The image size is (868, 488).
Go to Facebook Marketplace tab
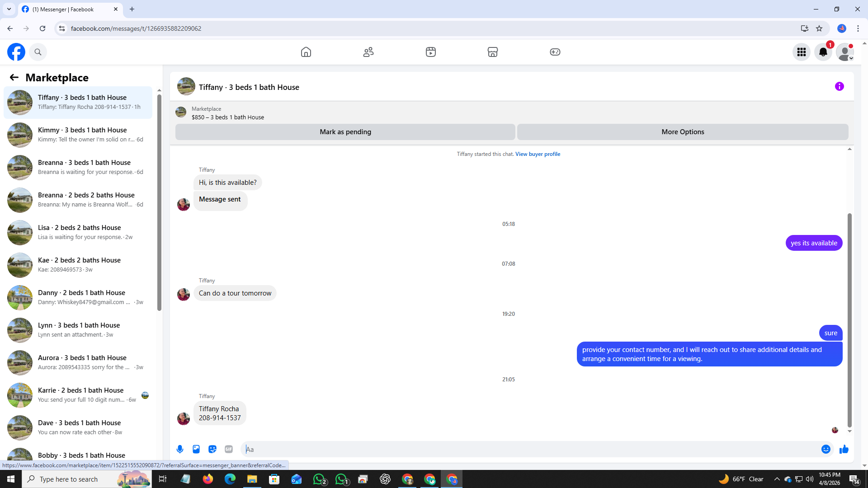click(x=493, y=52)
